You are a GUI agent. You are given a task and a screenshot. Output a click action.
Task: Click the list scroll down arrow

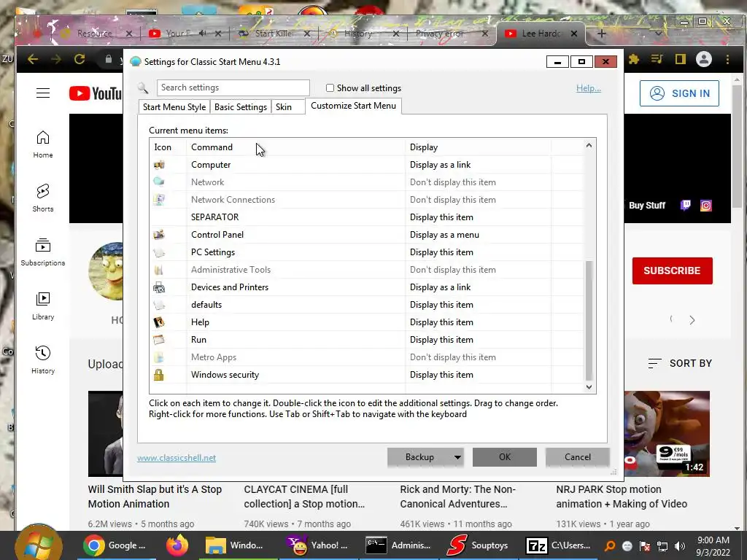(589, 387)
